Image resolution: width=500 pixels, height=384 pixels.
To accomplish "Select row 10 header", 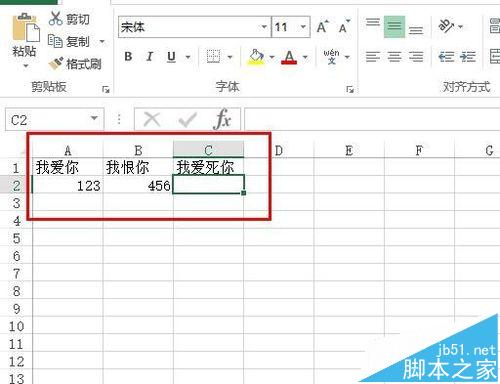I will pyautogui.click(x=16, y=326).
